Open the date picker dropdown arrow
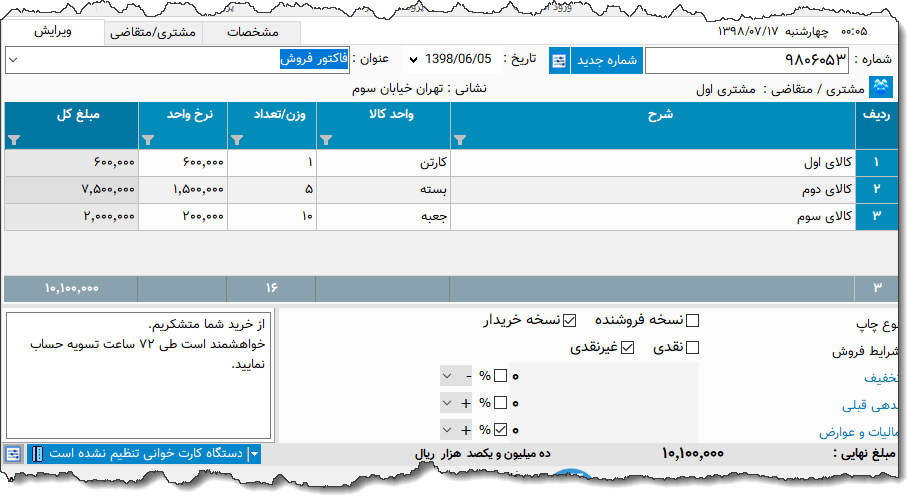This screenshot has width=908, height=496. pyautogui.click(x=413, y=60)
